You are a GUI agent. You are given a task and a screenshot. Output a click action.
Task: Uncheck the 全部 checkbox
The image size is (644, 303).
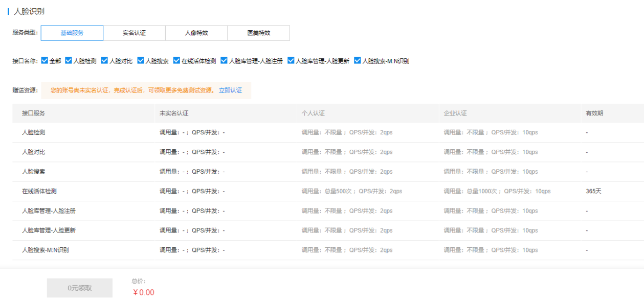tap(45, 61)
